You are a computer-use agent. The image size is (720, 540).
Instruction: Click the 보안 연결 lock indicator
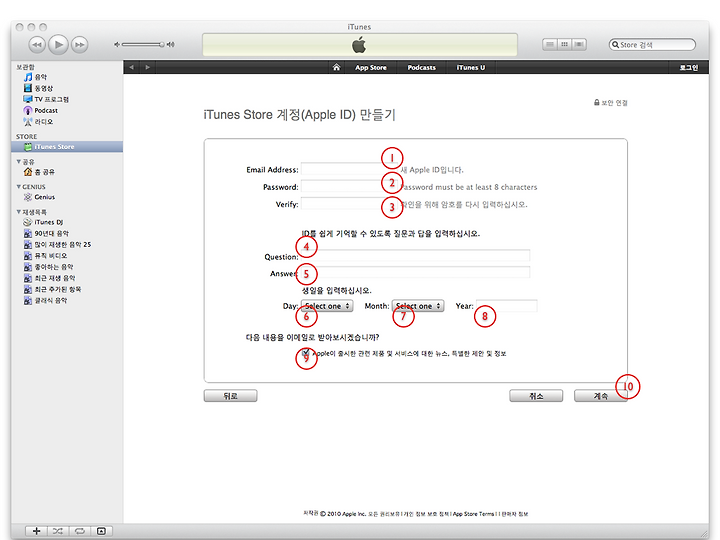[x=611, y=102]
